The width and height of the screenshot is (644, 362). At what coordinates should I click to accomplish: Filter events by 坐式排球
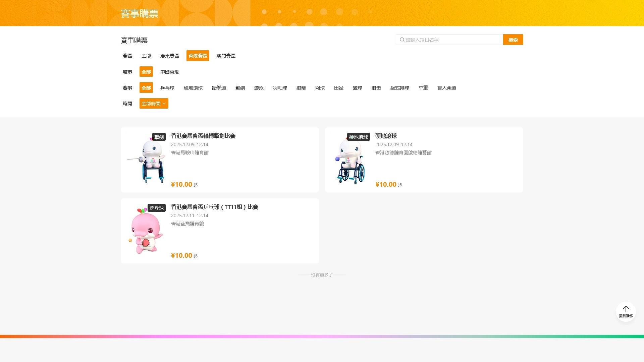click(399, 88)
